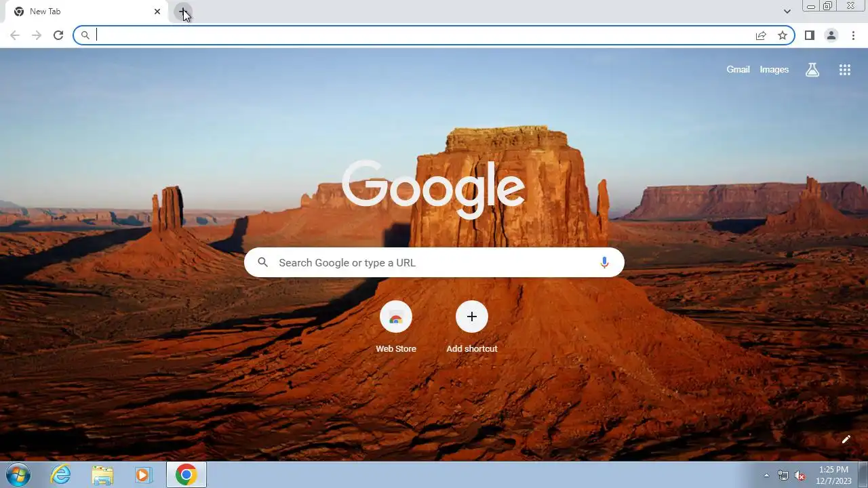The width and height of the screenshot is (868, 488).
Task: Click the Add shortcut label
Action: coord(472,348)
